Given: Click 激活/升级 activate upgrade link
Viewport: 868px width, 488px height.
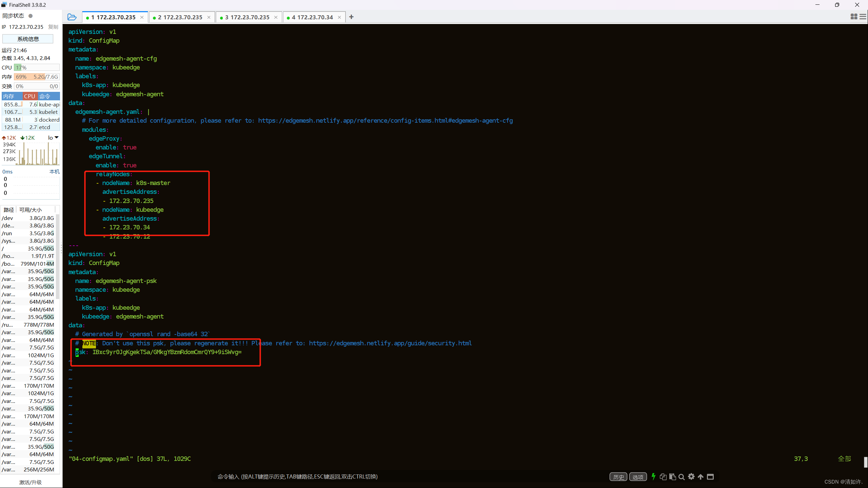Looking at the screenshot, I should [31, 482].
